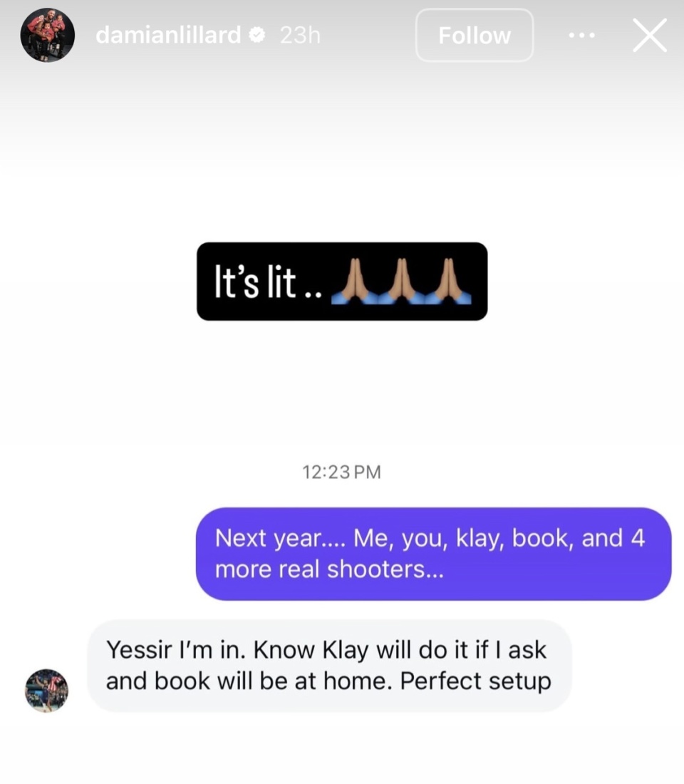Close the story with the X icon
The width and height of the screenshot is (684, 784).
click(650, 36)
